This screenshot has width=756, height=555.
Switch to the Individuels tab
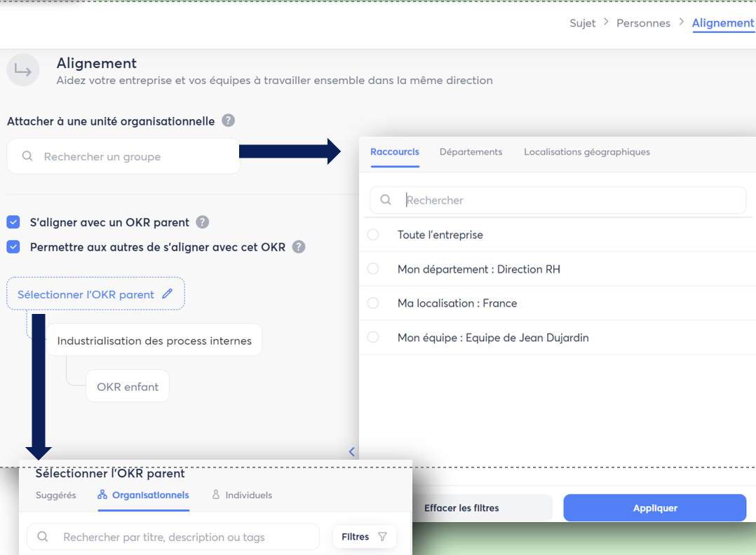(x=242, y=495)
